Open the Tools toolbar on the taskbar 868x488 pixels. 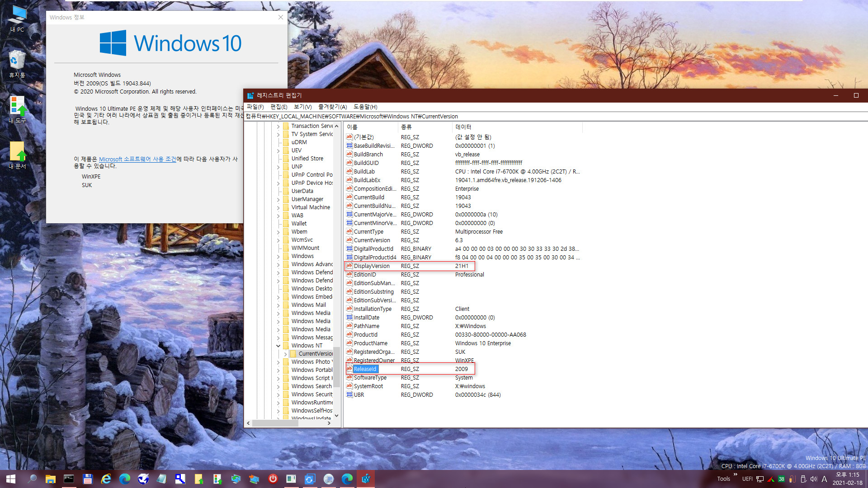[x=723, y=479]
